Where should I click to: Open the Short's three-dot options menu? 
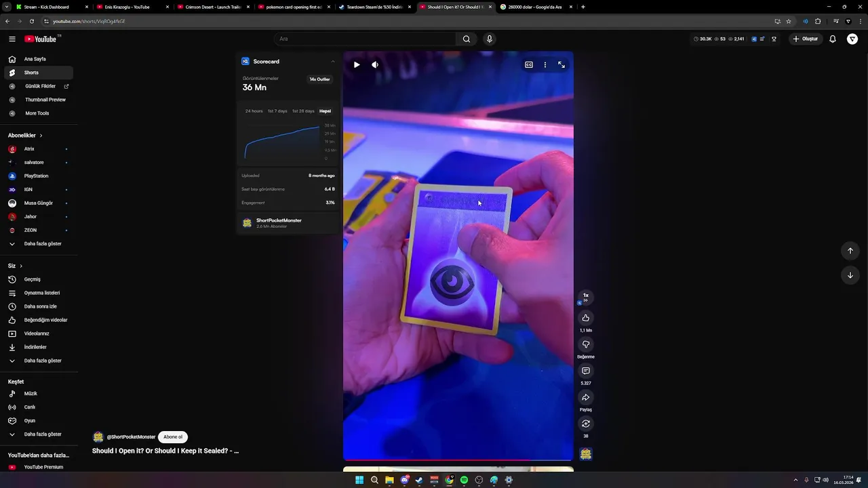pos(545,65)
